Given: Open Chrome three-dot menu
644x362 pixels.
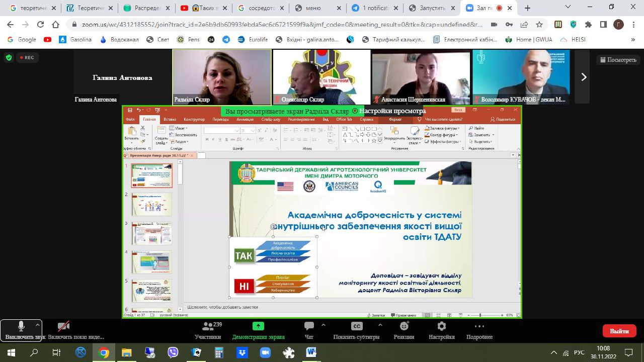Looking at the screenshot, I should tap(633, 25).
